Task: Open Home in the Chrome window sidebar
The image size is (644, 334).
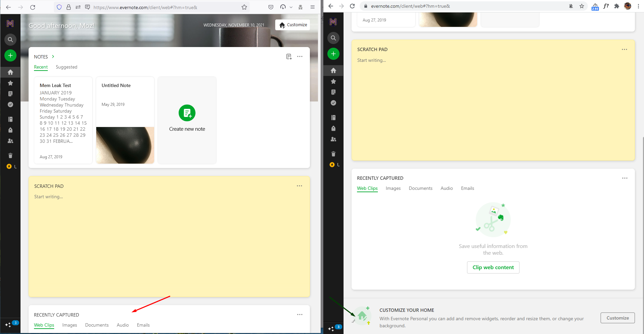Action: click(333, 71)
